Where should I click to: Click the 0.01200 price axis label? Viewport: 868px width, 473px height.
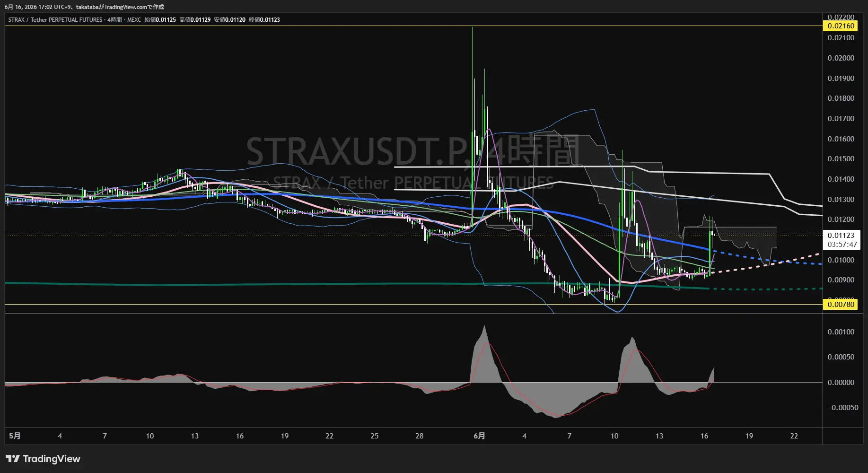pos(841,219)
